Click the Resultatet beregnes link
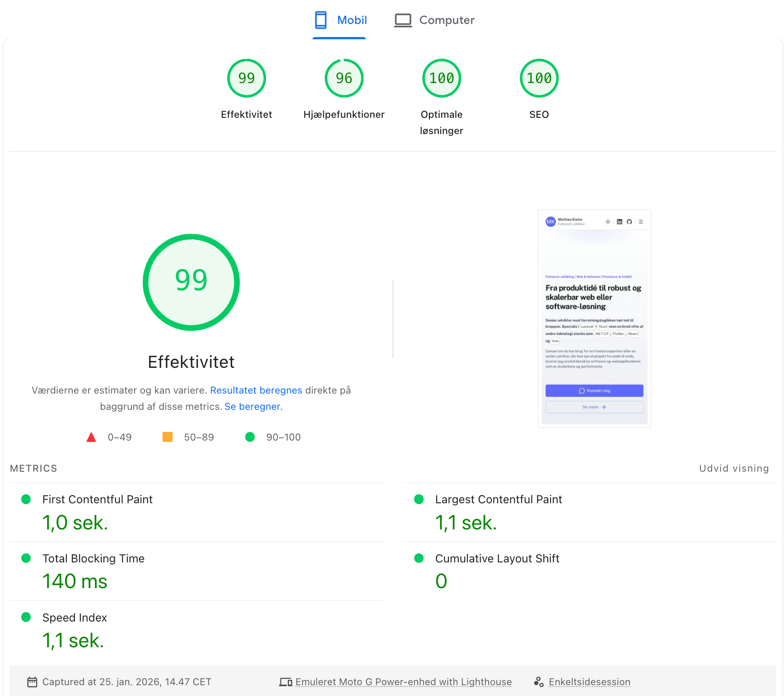This screenshot has height=696, width=784. click(x=256, y=390)
